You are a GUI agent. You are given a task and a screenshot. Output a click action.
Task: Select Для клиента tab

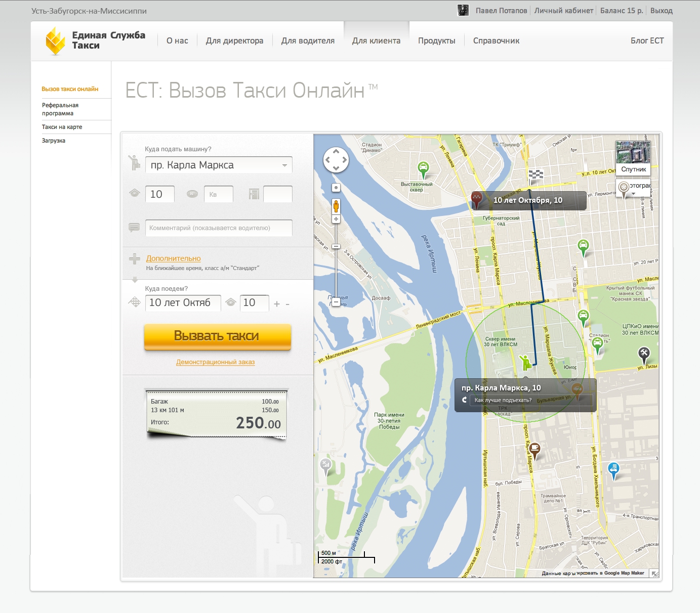click(x=376, y=40)
